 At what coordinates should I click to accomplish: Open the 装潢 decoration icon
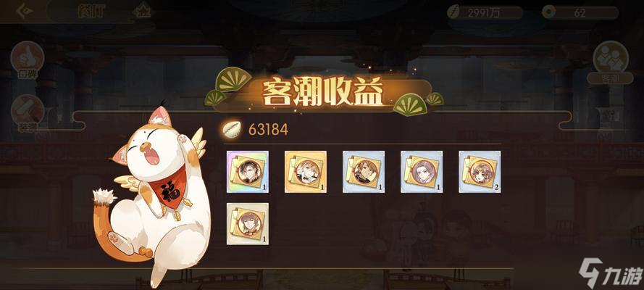point(28,111)
